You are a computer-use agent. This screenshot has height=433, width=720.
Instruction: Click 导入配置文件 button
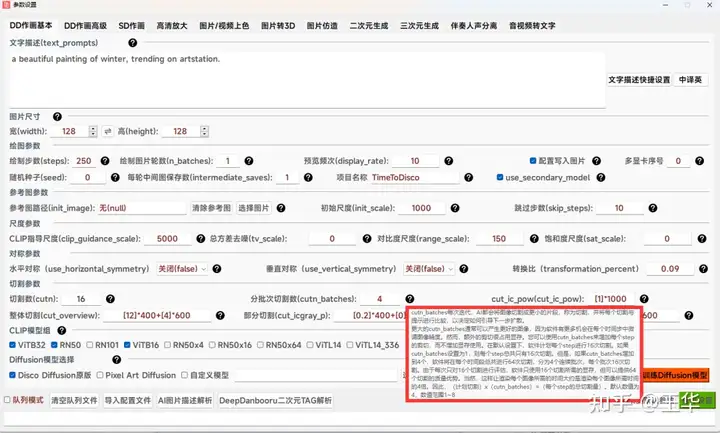tap(128, 400)
